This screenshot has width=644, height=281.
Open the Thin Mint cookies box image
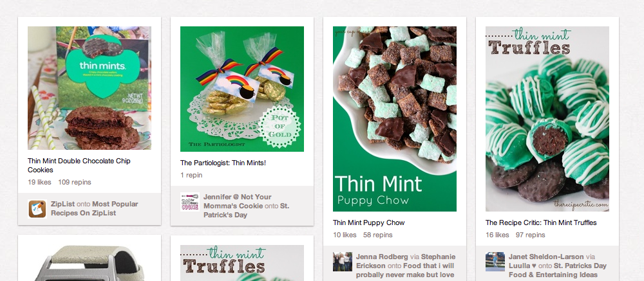click(x=90, y=88)
